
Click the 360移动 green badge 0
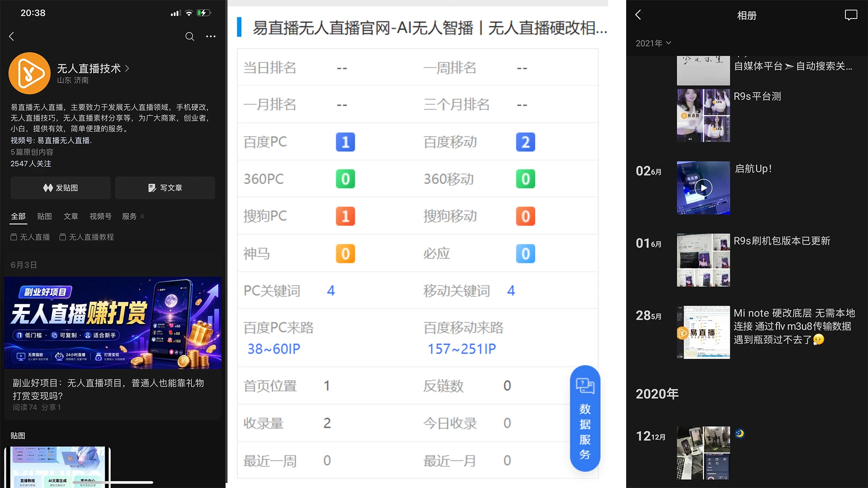[525, 179]
